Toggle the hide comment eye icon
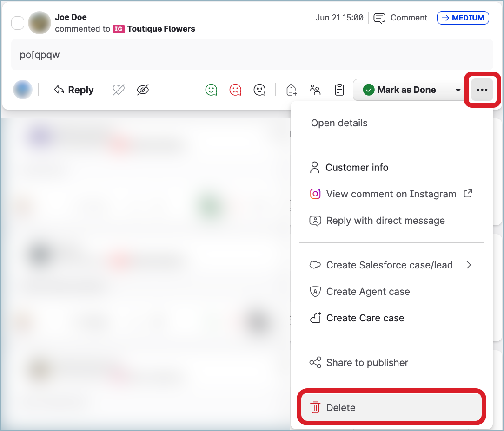 coord(143,90)
